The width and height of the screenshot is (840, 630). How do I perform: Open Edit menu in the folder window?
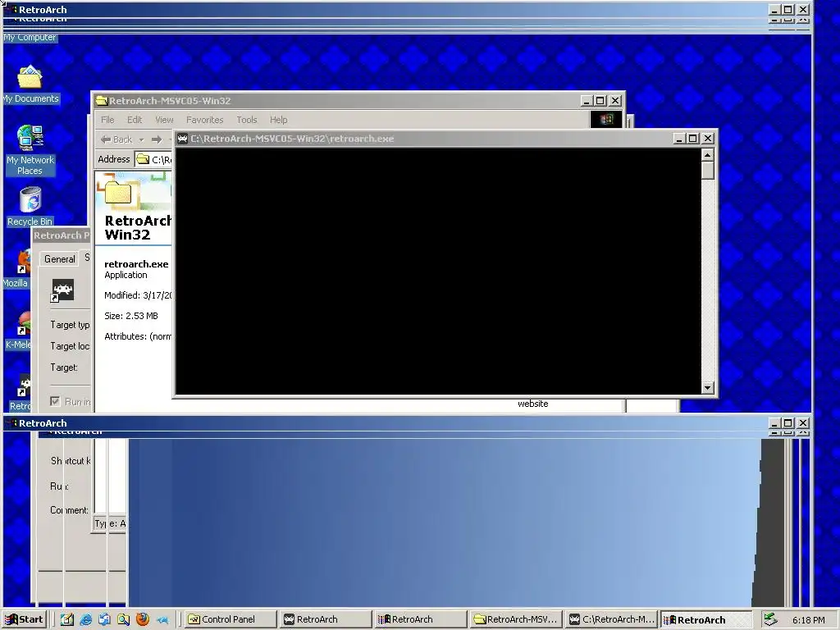click(135, 120)
